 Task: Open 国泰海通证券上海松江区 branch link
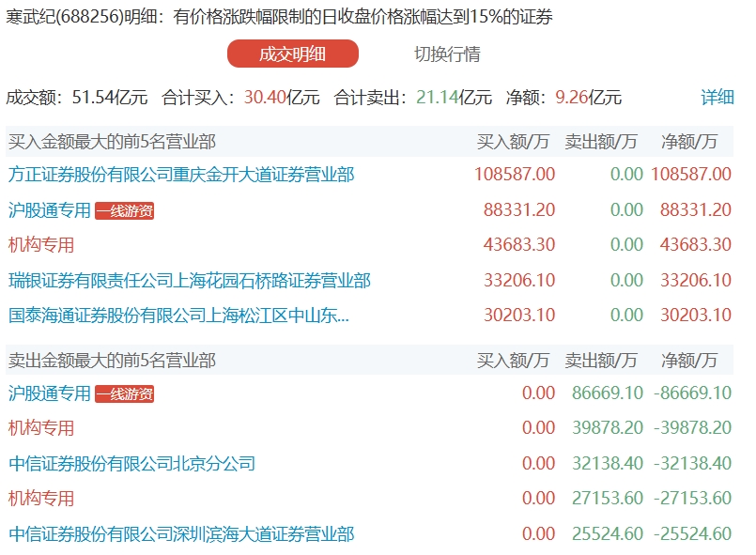[178, 316]
